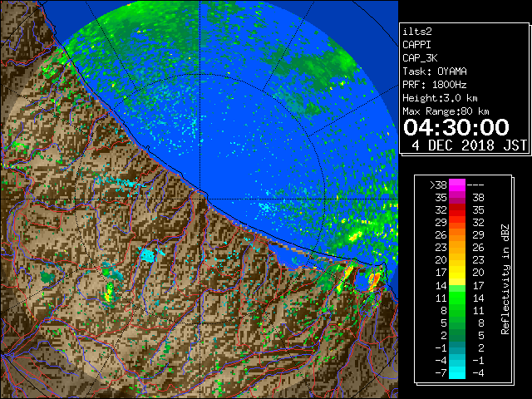This screenshot has height=399, width=532.
Task: Click the red 32 to 35 dBZ legend swatch
Action: pyautogui.click(x=457, y=210)
